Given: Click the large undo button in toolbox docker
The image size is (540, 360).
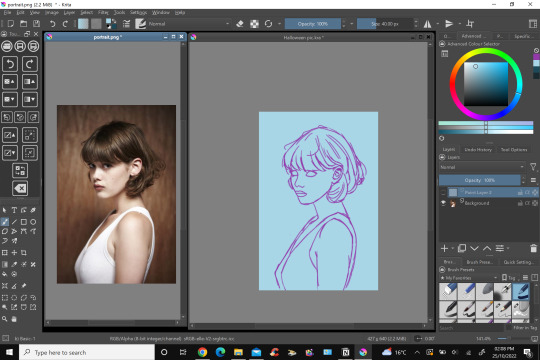Looking at the screenshot, I should (10, 64).
